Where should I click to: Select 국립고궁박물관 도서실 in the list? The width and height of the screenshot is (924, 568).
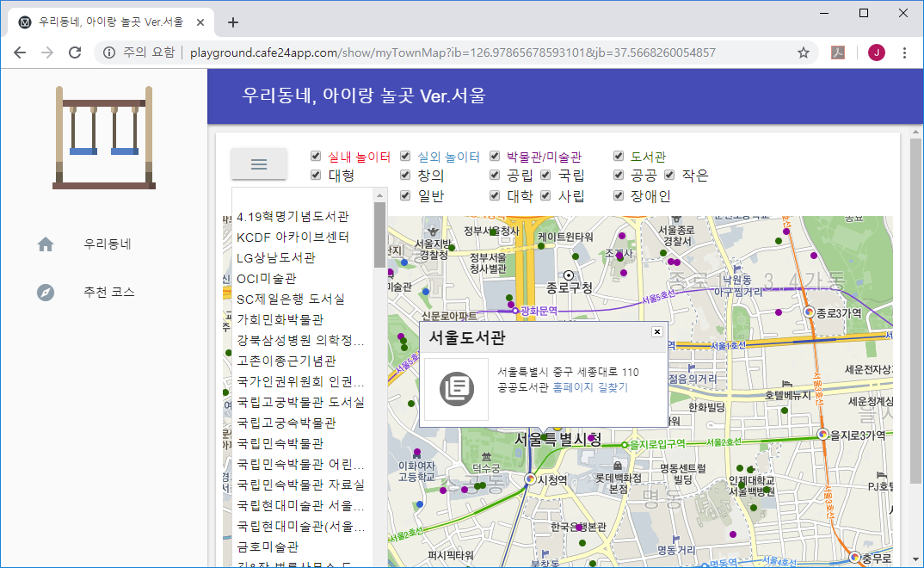[300, 403]
